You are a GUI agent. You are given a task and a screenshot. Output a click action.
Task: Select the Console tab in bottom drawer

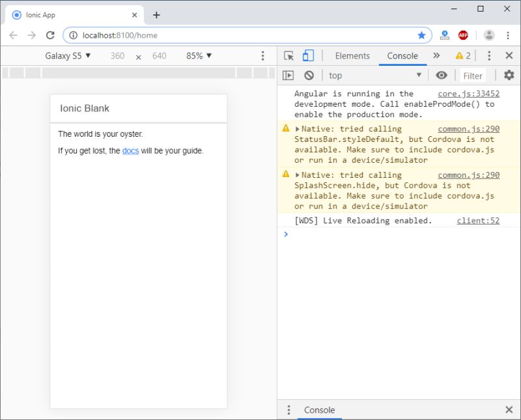(x=319, y=410)
